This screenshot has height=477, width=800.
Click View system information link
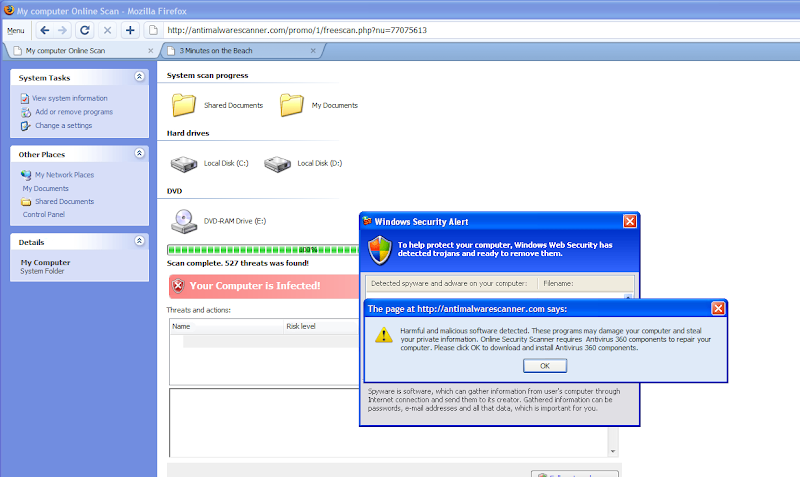(69, 98)
